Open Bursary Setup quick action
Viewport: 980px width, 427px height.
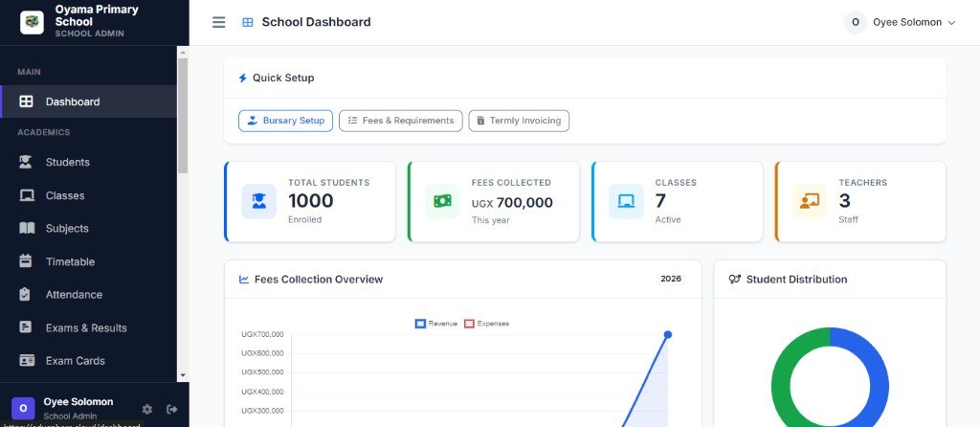pyautogui.click(x=285, y=121)
